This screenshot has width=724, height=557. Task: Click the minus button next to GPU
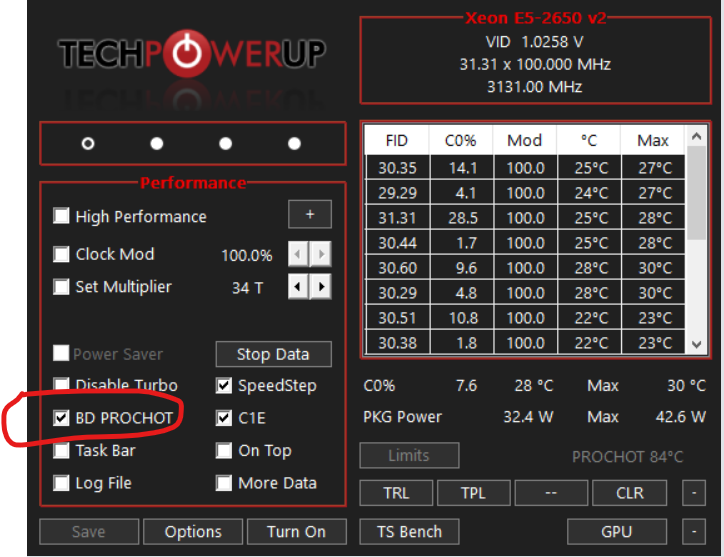tap(694, 532)
